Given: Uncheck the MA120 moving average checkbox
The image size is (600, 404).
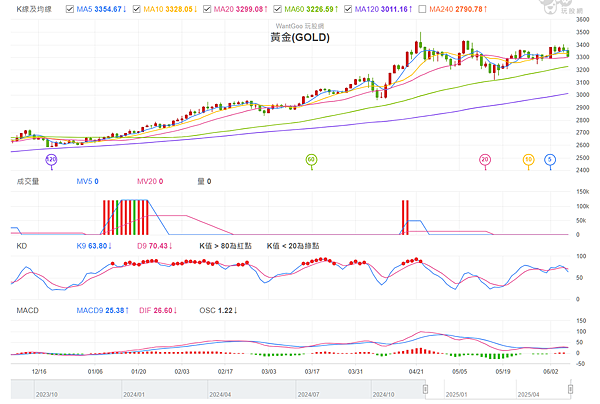Looking at the screenshot, I should coord(348,9).
